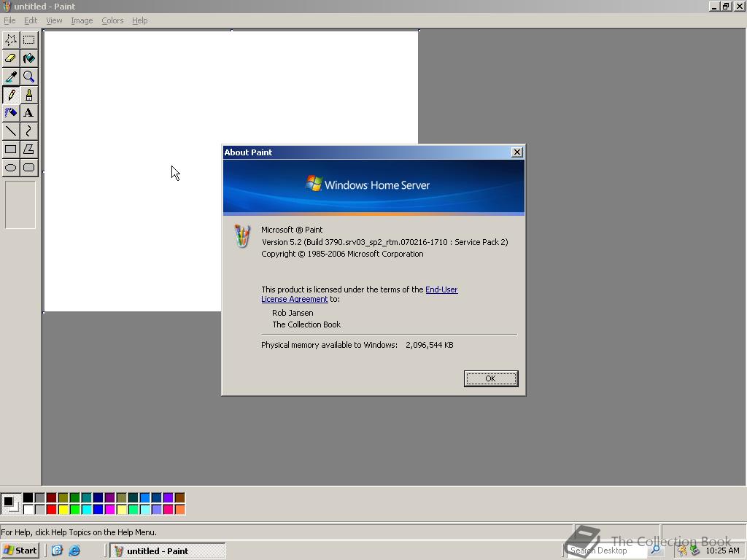Pick the black color swatch

point(28,498)
